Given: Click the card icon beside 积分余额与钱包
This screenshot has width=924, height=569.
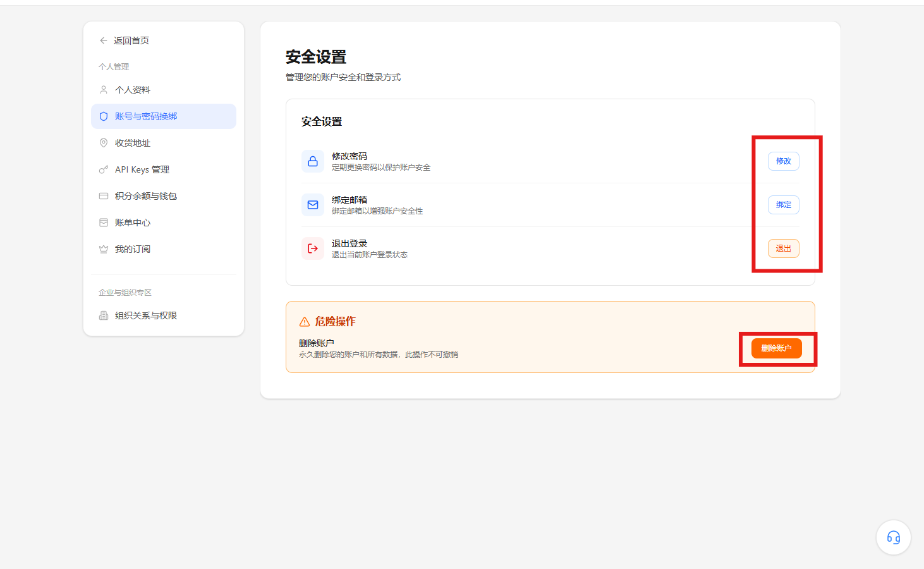Looking at the screenshot, I should pos(104,196).
